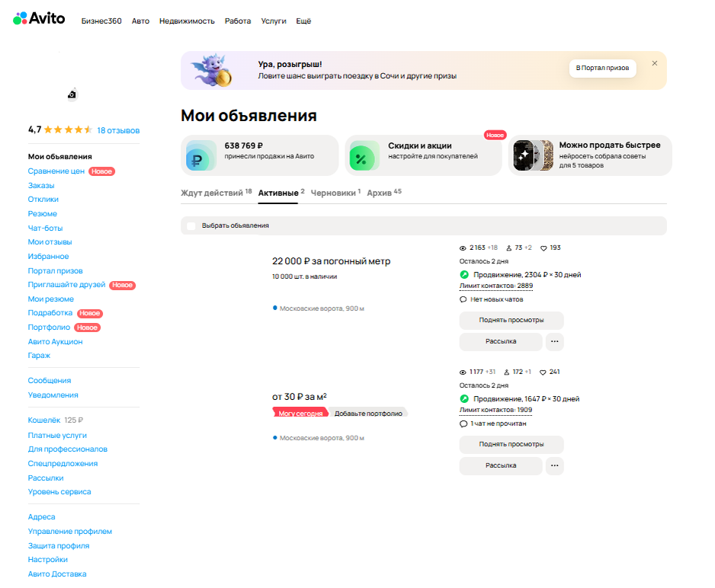Open 18 отзывов link
715x588 pixels.
[x=118, y=130]
